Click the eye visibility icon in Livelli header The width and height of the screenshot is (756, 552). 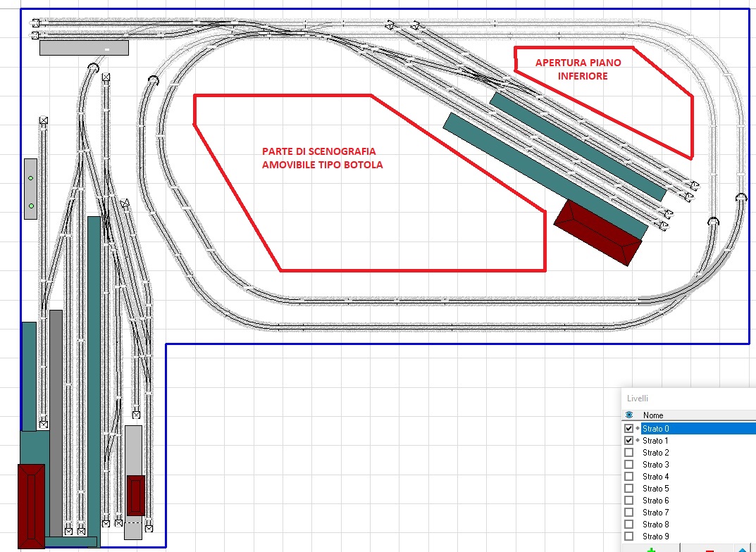(x=628, y=415)
